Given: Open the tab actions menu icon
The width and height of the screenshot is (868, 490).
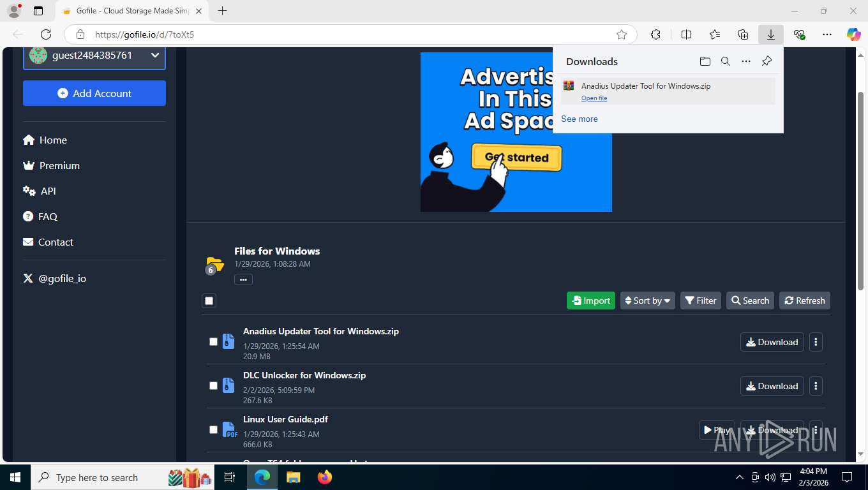Looking at the screenshot, I should click(x=38, y=11).
